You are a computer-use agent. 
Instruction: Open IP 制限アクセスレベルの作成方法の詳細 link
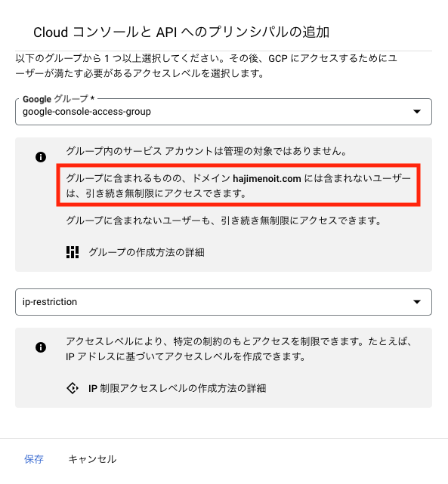point(178,388)
